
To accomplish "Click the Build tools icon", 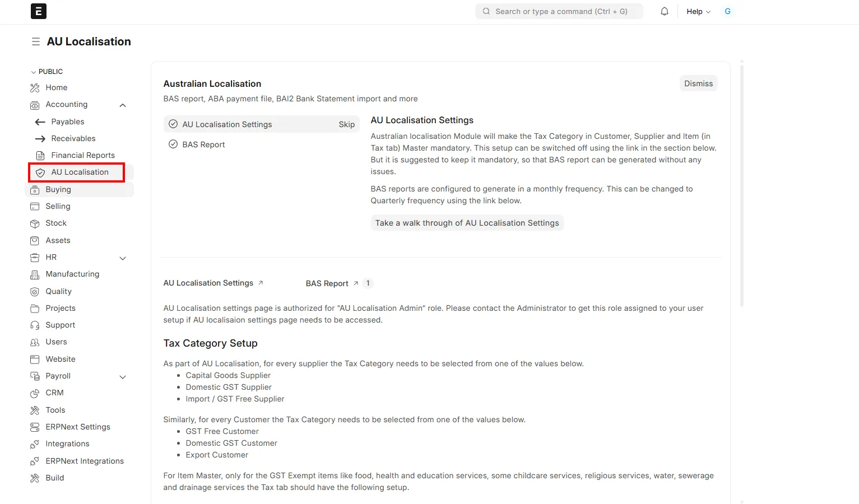I will 35,478.
